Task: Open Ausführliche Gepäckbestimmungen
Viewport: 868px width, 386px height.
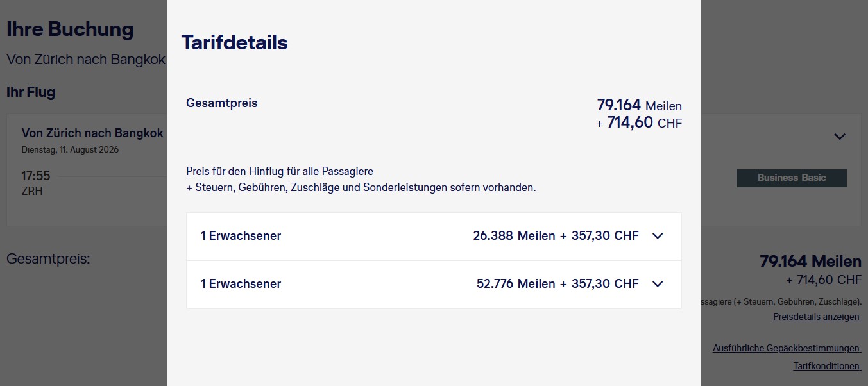Action: point(786,348)
